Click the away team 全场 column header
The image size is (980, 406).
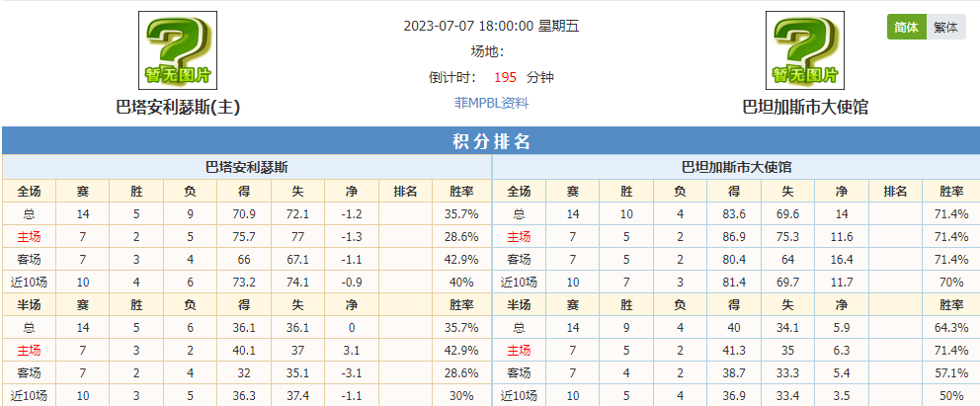click(x=519, y=192)
